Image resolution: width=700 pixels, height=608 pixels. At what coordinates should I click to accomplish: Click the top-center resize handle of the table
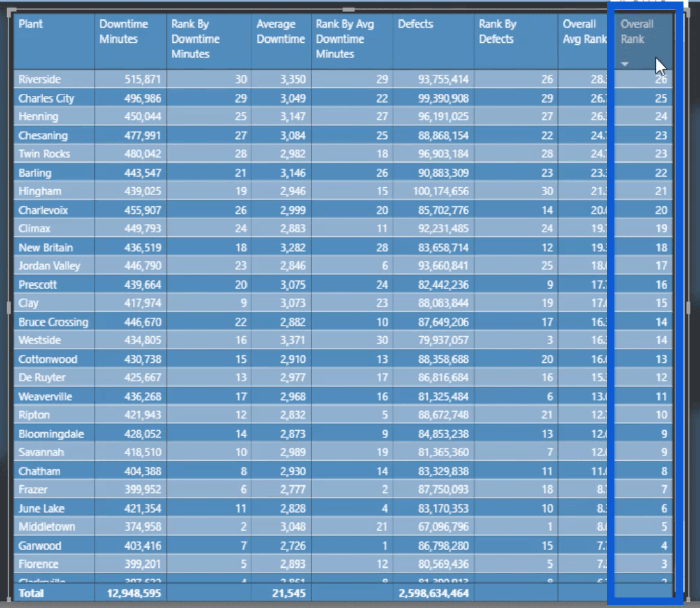[348, 9]
